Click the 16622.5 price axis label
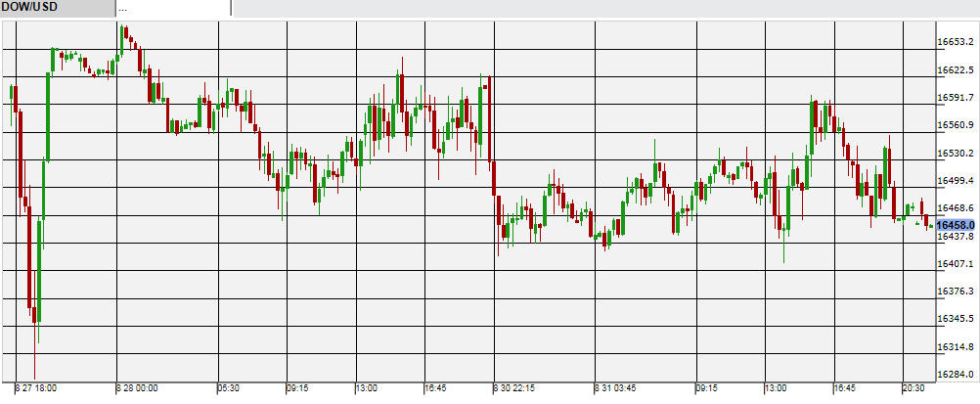Viewport: 980px width, 404px height. (957, 70)
